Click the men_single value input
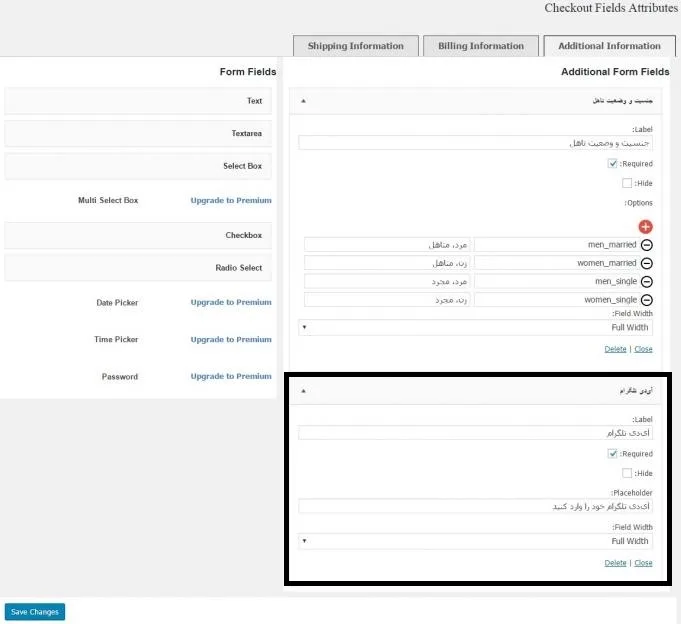Image resolution: width=681 pixels, height=624 pixels. point(557,281)
